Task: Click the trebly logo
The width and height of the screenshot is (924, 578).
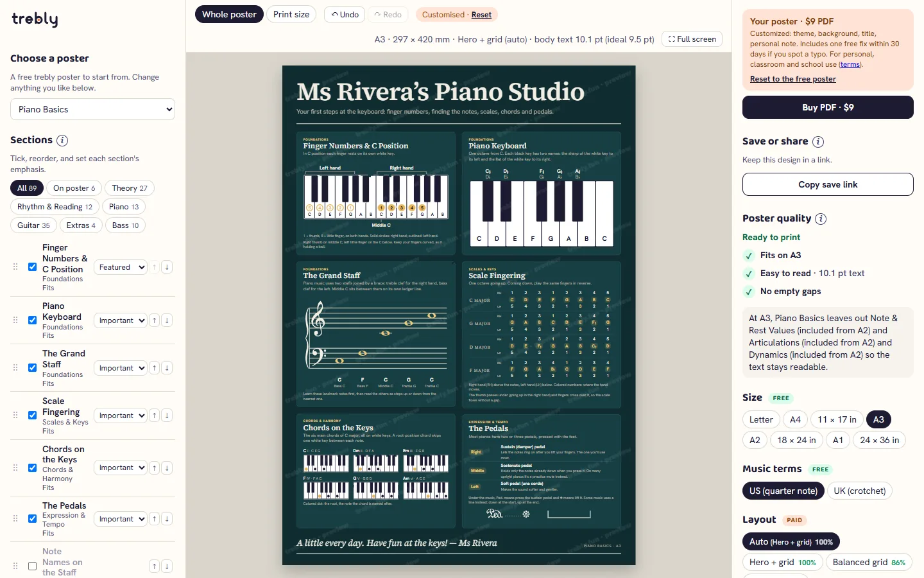Action: tap(35, 19)
